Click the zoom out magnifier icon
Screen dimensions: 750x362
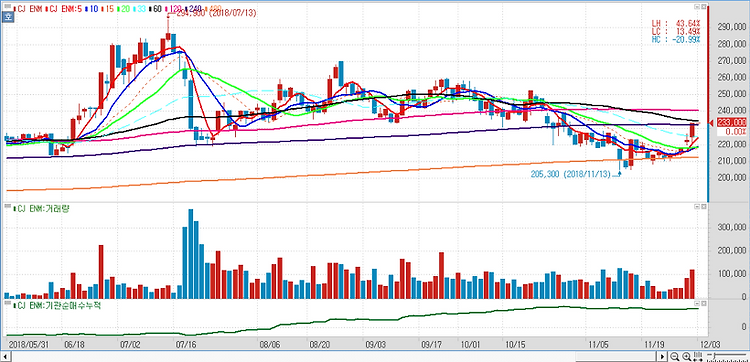coord(674,357)
